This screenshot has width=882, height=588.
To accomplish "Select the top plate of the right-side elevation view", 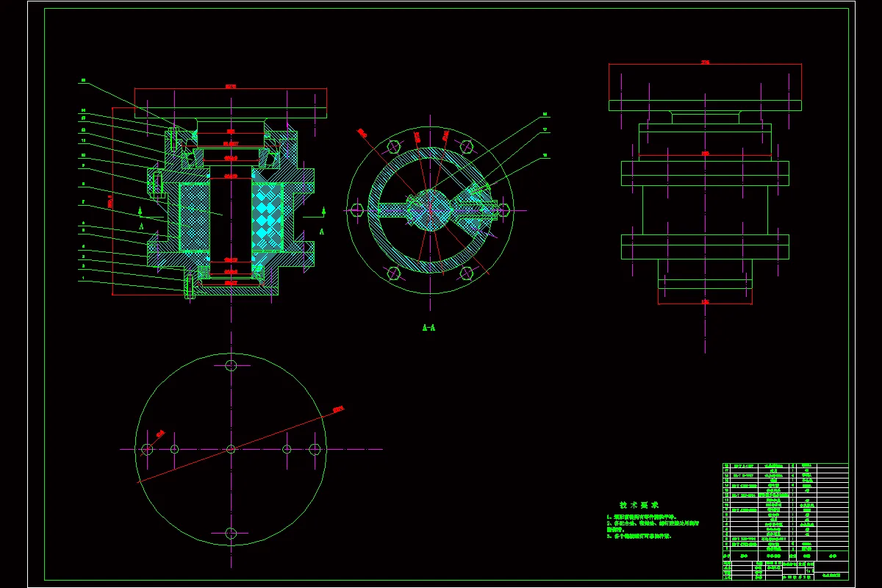I will coord(705,105).
